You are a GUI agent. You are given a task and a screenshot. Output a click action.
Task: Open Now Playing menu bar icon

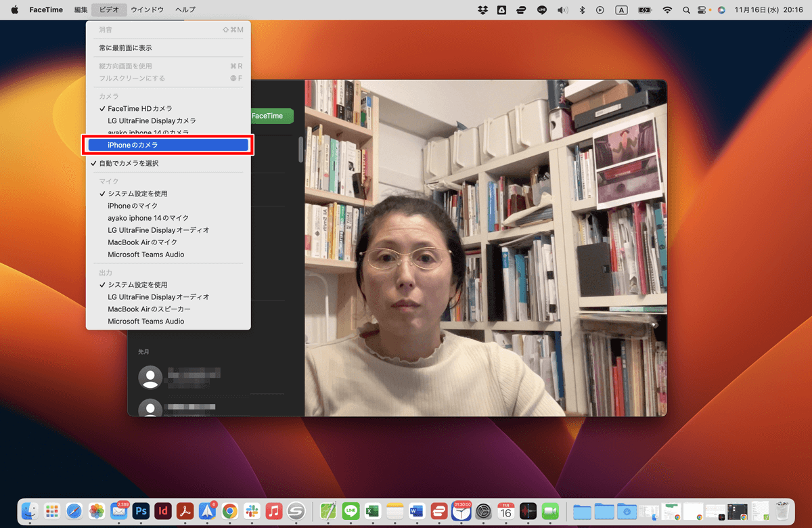[600, 9]
